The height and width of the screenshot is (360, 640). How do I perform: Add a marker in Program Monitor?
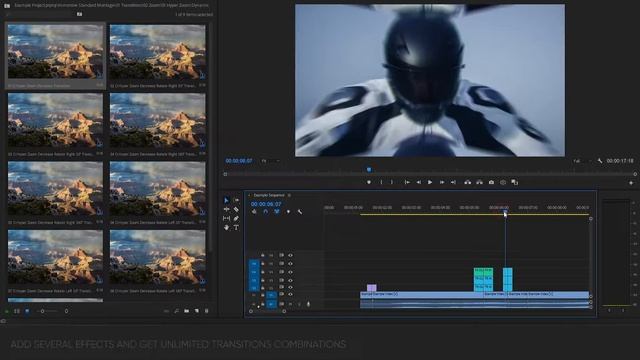[x=369, y=182]
